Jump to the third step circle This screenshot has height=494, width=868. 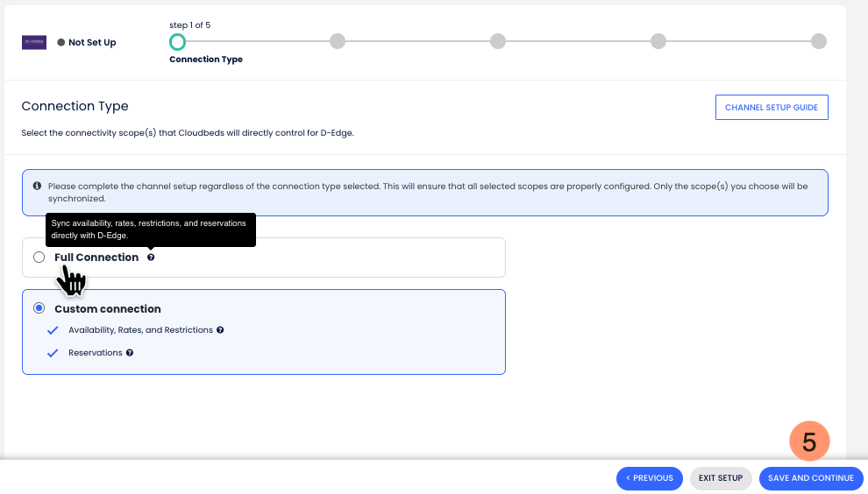[498, 41]
